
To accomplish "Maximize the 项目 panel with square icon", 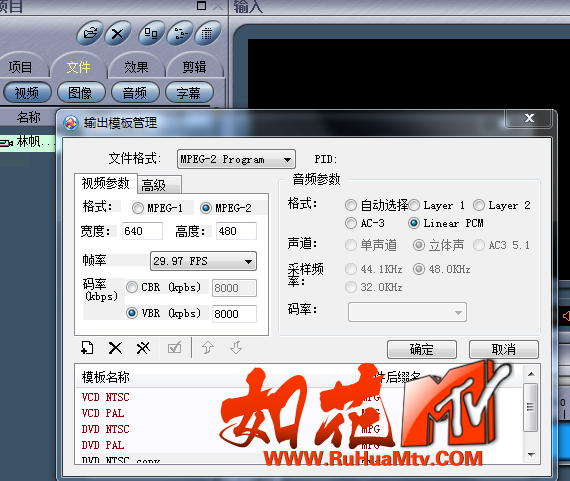I will pyautogui.click(x=201, y=5).
